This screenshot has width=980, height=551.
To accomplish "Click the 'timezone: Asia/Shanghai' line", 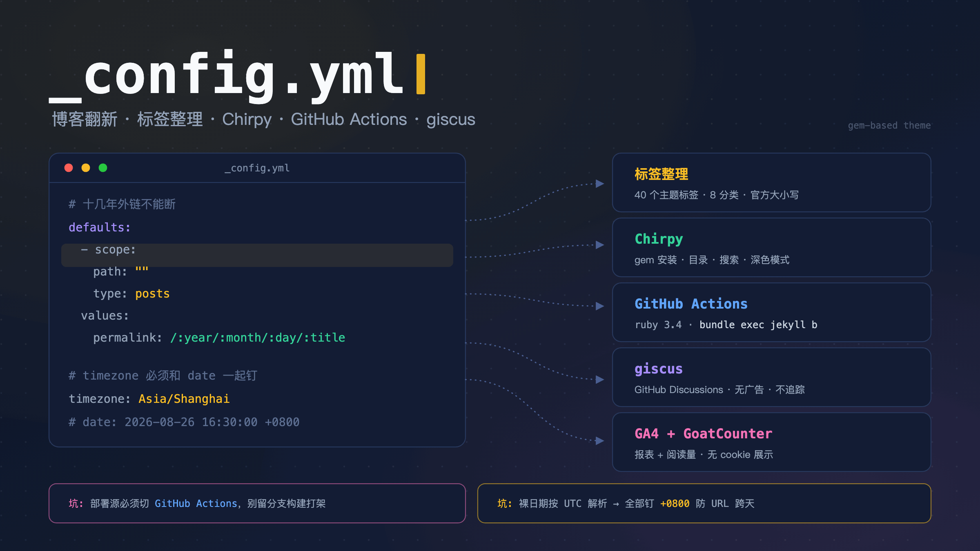I will (149, 399).
